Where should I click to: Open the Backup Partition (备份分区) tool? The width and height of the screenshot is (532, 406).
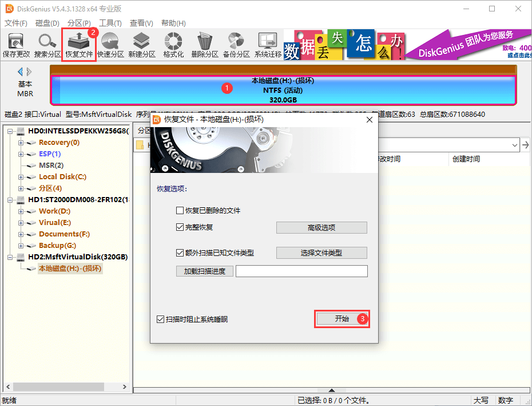[236, 45]
